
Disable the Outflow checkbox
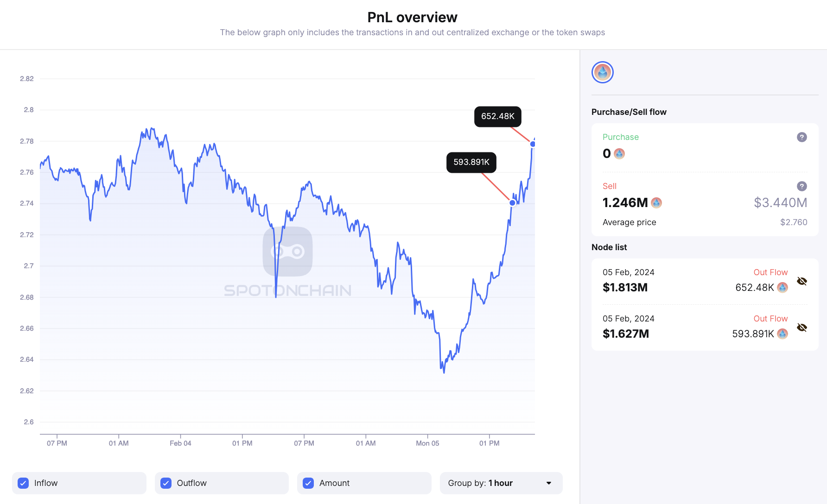166,483
